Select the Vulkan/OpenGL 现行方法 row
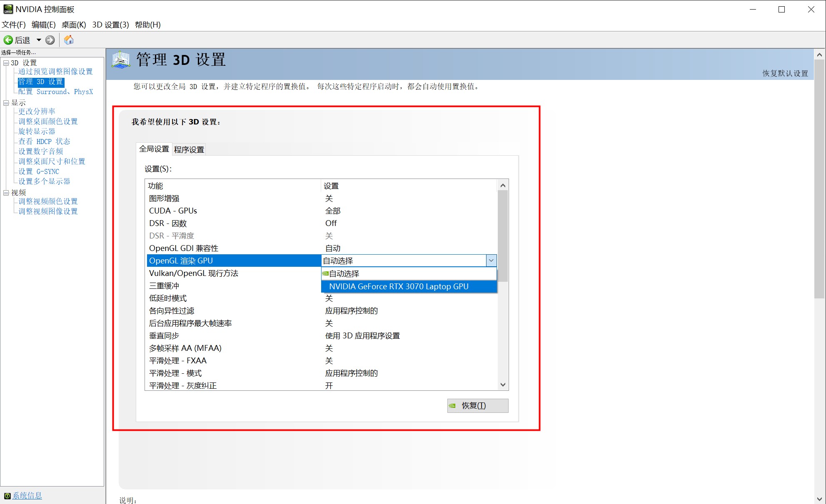826x504 pixels. tap(234, 273)
